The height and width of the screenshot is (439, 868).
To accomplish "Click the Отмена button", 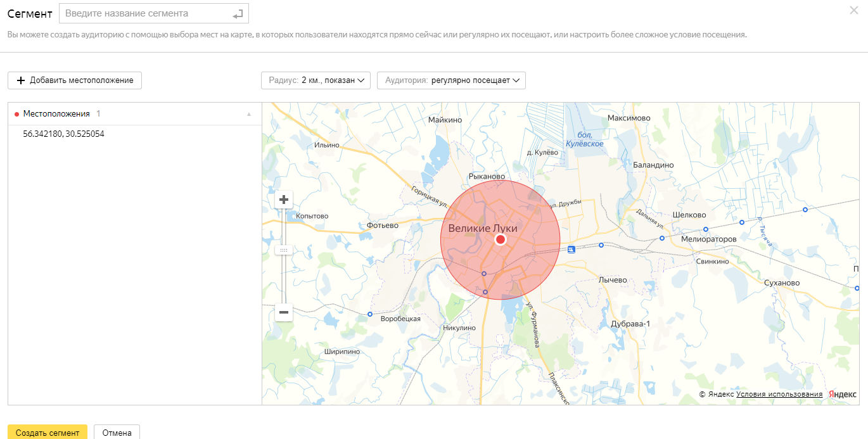I will 117,433.
